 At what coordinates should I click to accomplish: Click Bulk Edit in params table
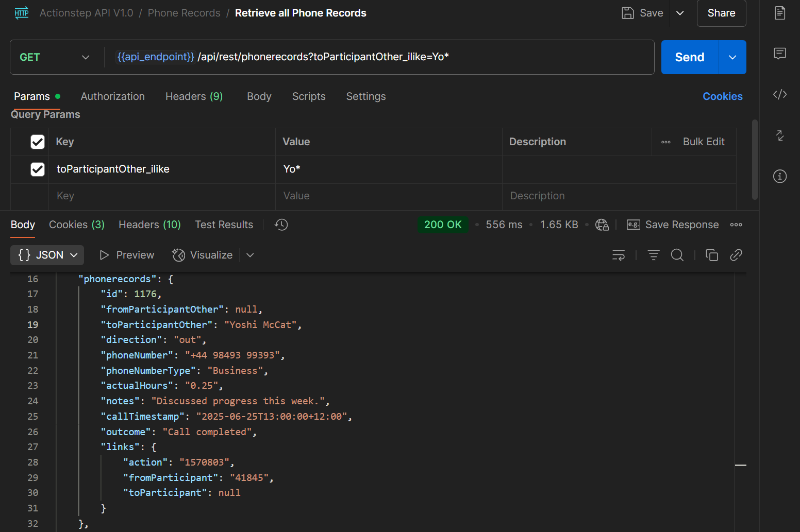[x=704, y=142]
